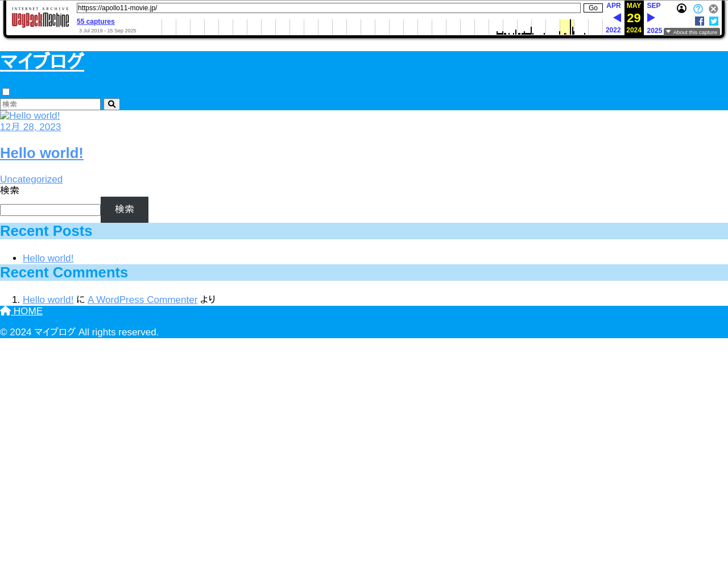The height and width of the screenshot is (582, 728).
Task: Open the Uncategorized category link
Action: pyautogui.click(x=31, y=179)
